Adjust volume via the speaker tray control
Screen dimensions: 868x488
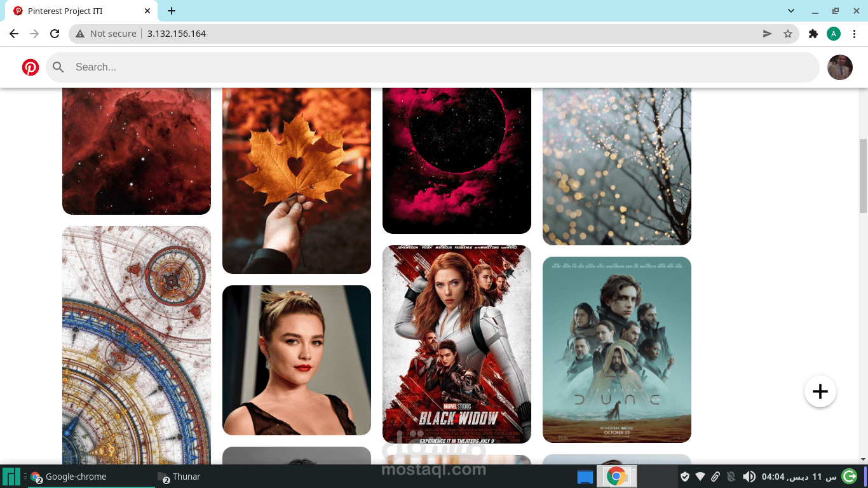point(749,476)
